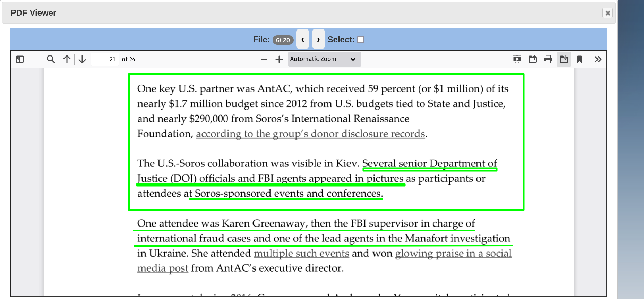
Task: Click the text 'One attendee was Karen Greenaway'
Action: (221, 223)
